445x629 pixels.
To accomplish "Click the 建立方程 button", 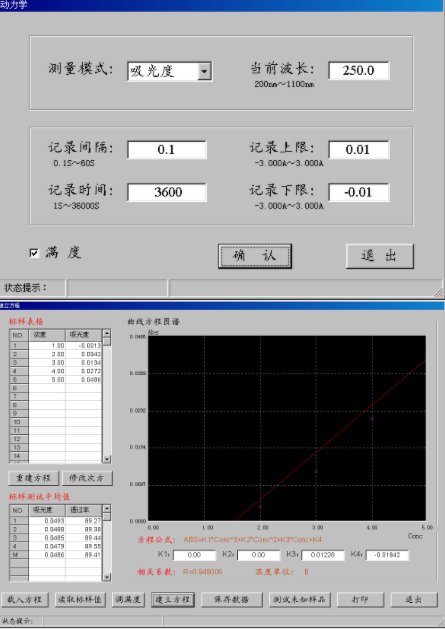I will 173,600.
